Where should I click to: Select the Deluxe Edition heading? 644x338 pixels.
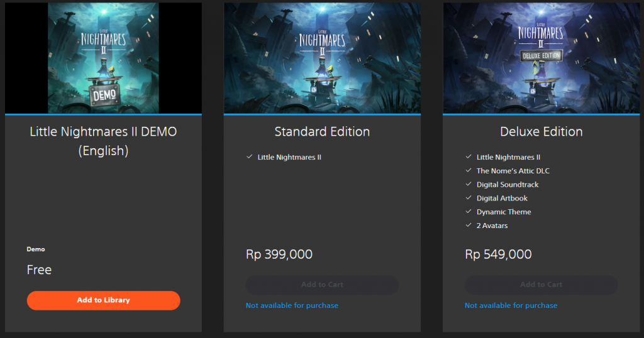[541, 132]
